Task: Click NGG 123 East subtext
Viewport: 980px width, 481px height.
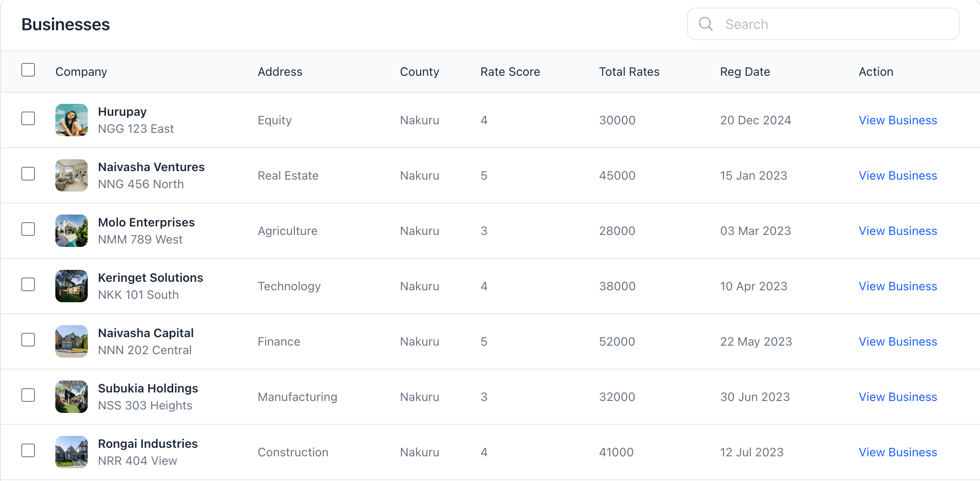Action: 136,129
